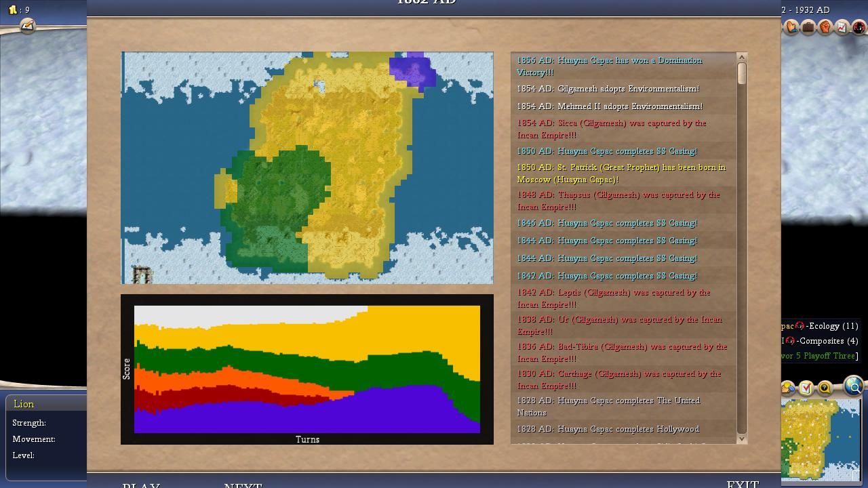This screenshot has width=868, height=488.
Task: Click the monument icon on replay map
Action: 142,274
